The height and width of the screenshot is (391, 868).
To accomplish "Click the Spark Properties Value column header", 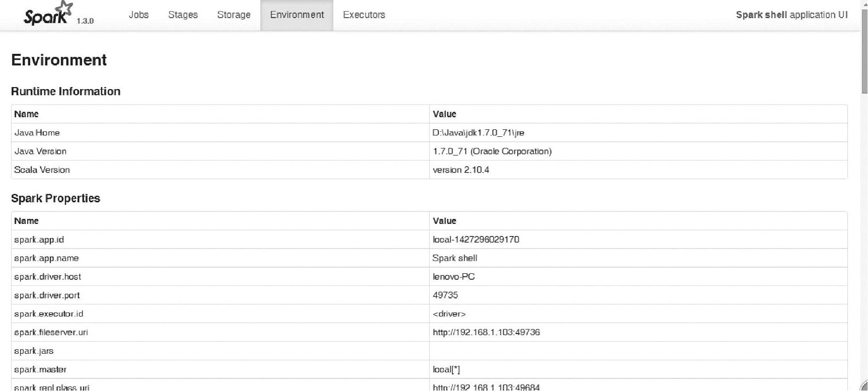I will pos(444,221).
